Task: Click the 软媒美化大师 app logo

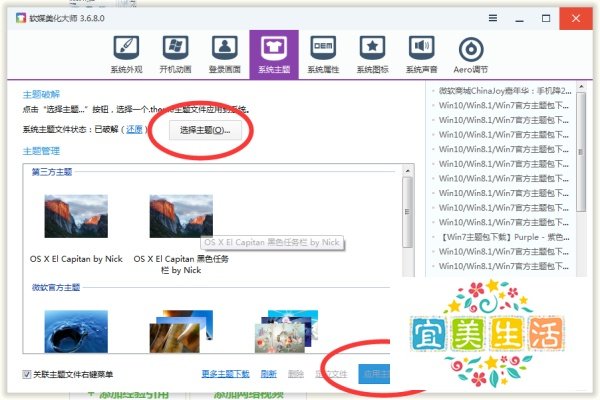Action: (21, 18)
